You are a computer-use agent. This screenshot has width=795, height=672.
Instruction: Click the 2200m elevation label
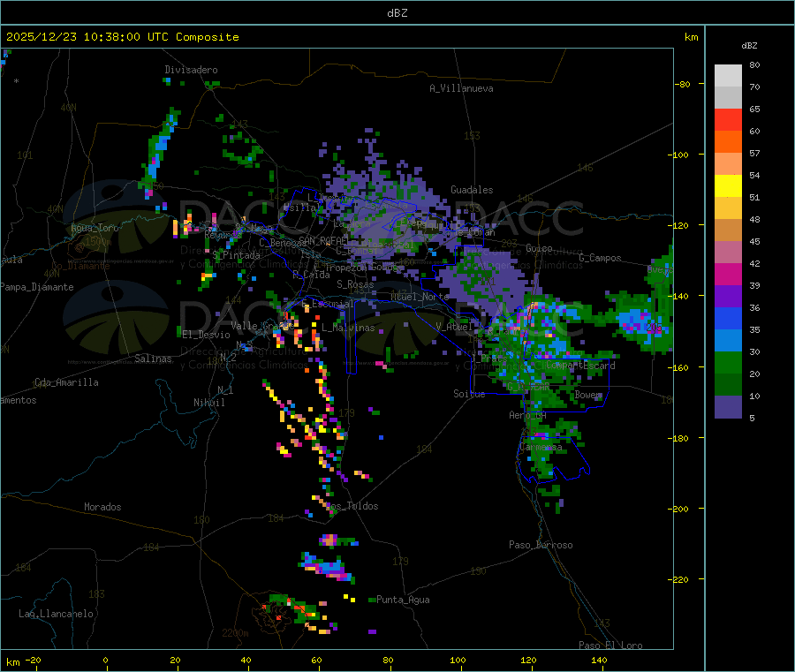tap(235, 633)
